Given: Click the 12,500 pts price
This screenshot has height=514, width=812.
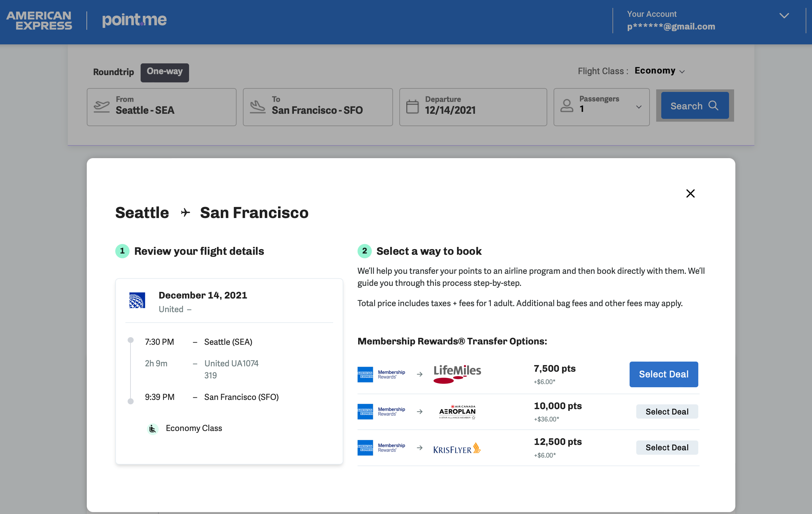Looking at the screenshot, I should tap(558, 442).
